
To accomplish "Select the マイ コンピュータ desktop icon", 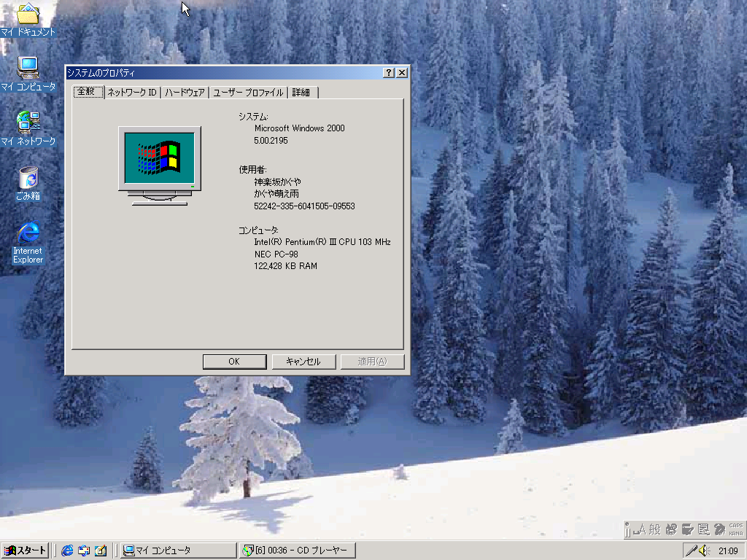I will [28, 69].
